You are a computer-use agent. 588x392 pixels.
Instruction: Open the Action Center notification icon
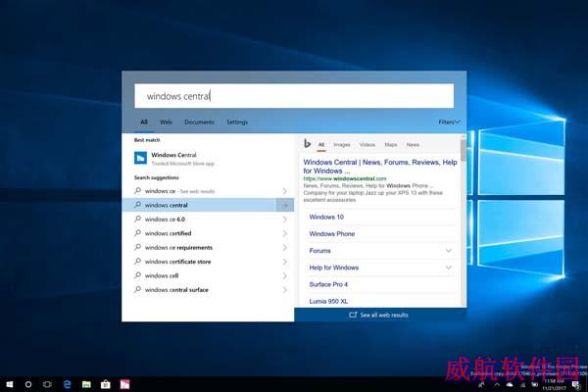576,385
